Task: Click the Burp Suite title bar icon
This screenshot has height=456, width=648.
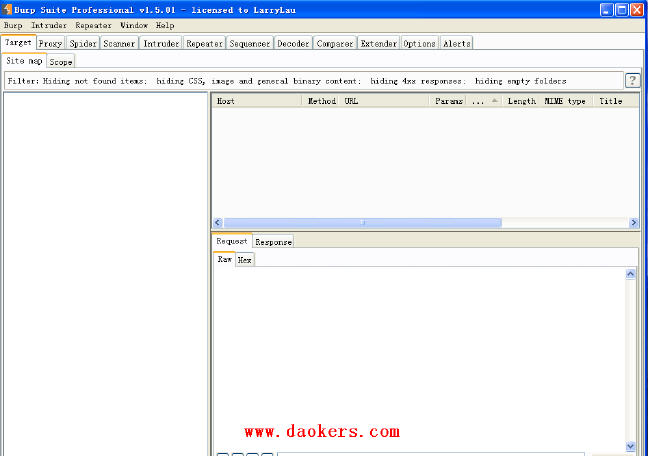Action: coord(7,9)
